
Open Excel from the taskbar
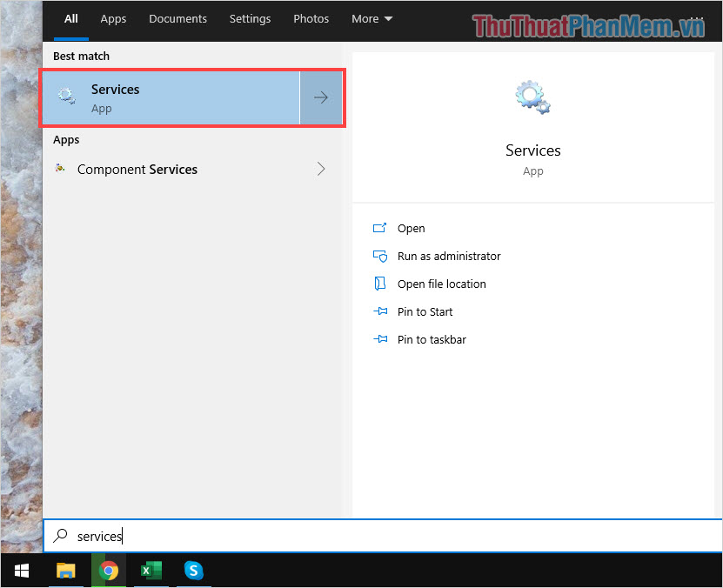151,571
